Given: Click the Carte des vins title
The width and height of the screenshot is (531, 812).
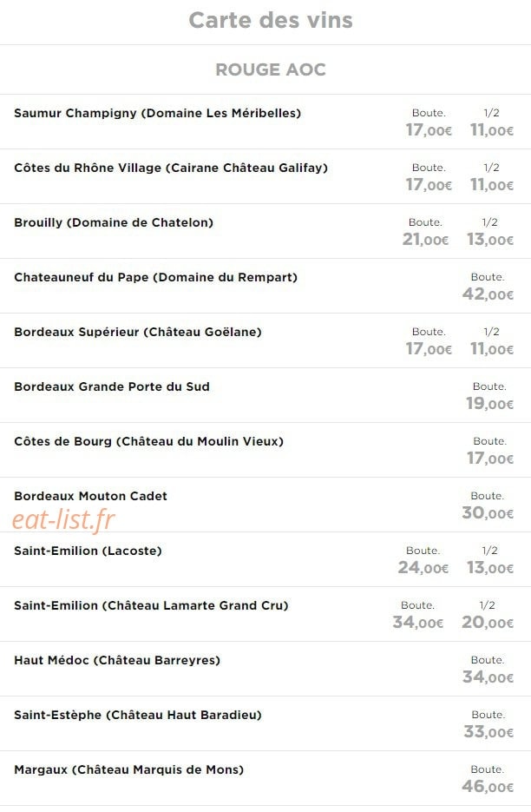Looking at the screenshot, I should [270, 21].
